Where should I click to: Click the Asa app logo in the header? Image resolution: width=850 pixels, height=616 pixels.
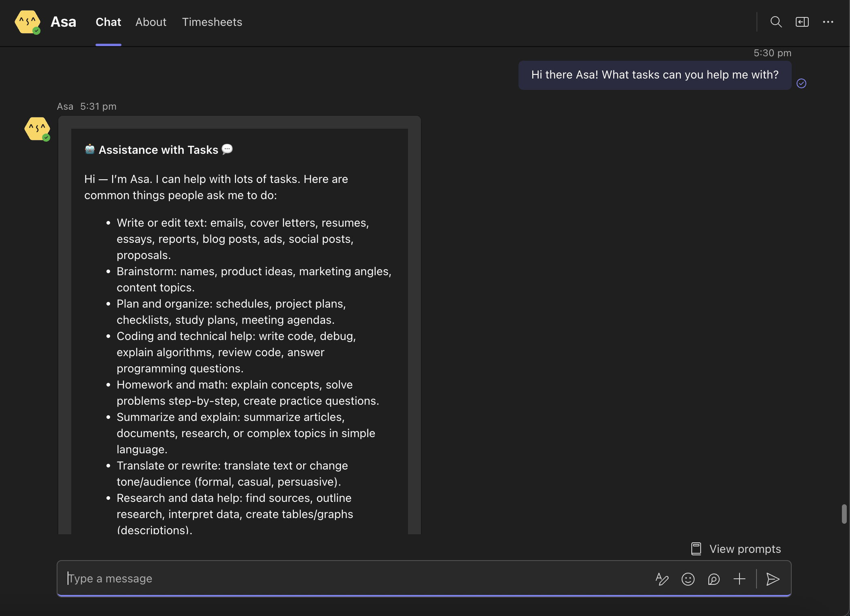27,22
